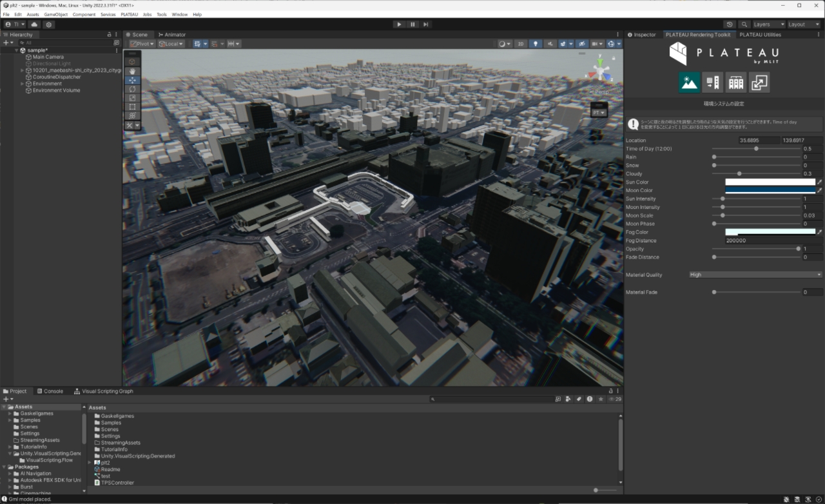Open global search magnifier in top toolbar
This screenshot has width=825, height=504.
744,24
